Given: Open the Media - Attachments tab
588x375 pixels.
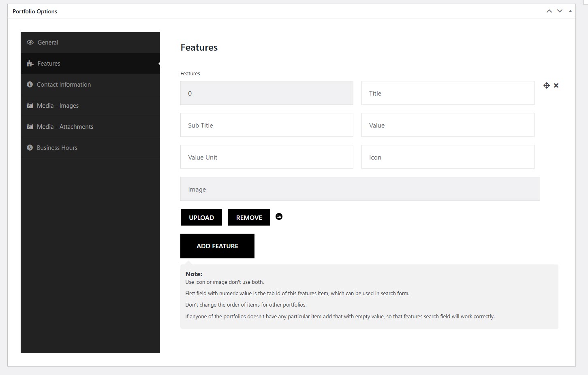Looking at the screenshot, I should [x=65, y=127].
